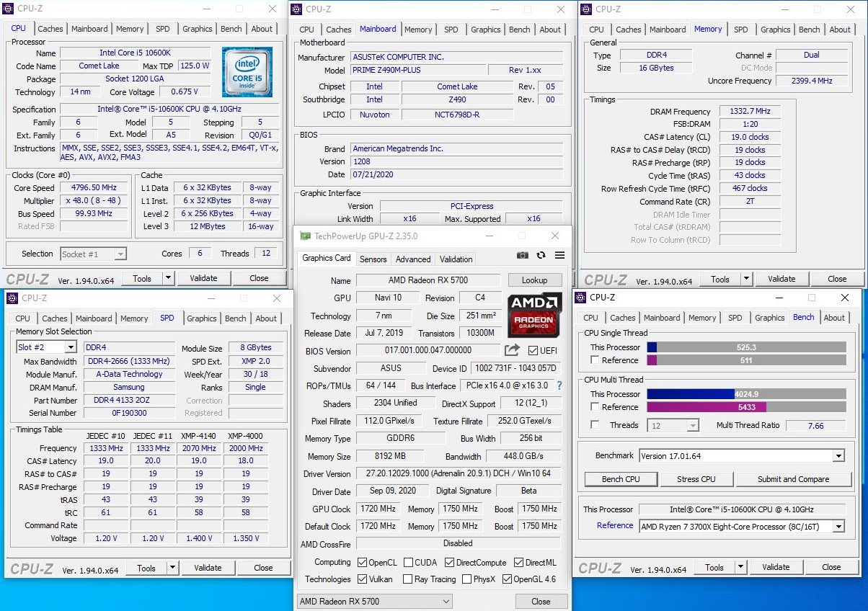Click AMD Radeon Graphics logo
Screen dimensions: 868x611
pos(535,315)
